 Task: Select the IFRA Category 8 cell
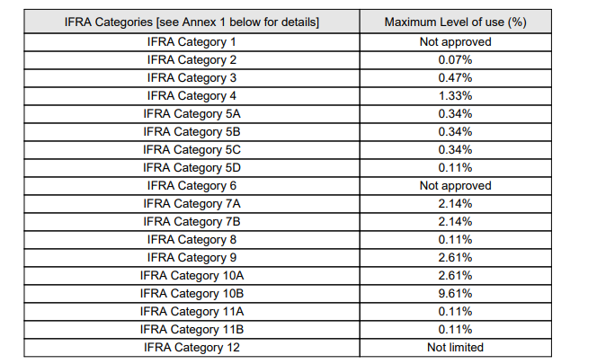(192, 239)
